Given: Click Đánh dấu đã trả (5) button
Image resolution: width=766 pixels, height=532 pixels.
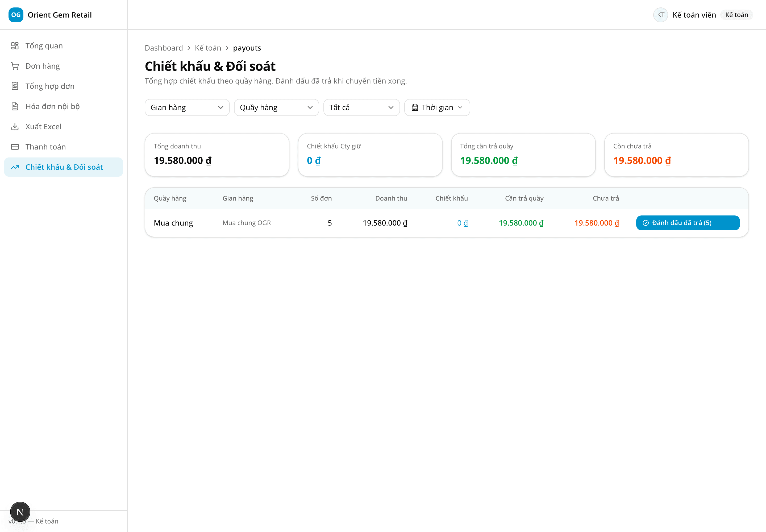Looking at the screenshot, I should 688,223.
